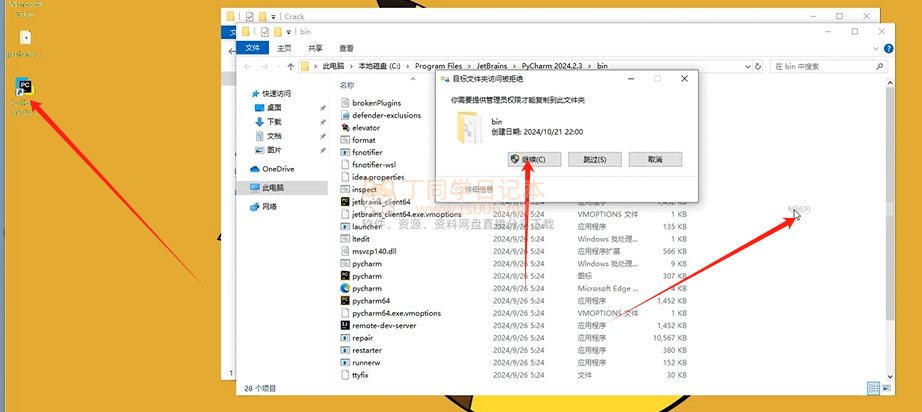Select the jetbrains_client64 application icon
This screenshot has height=412, width=922.
346,202
